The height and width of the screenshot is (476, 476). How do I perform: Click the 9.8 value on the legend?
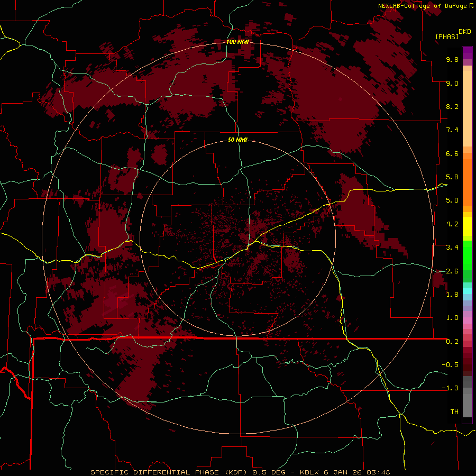tap(452, 59)
